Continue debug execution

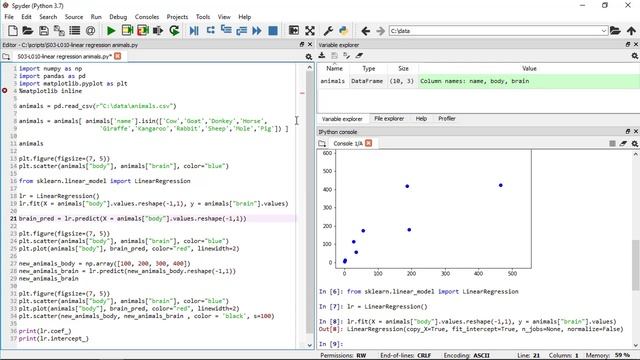257,31
